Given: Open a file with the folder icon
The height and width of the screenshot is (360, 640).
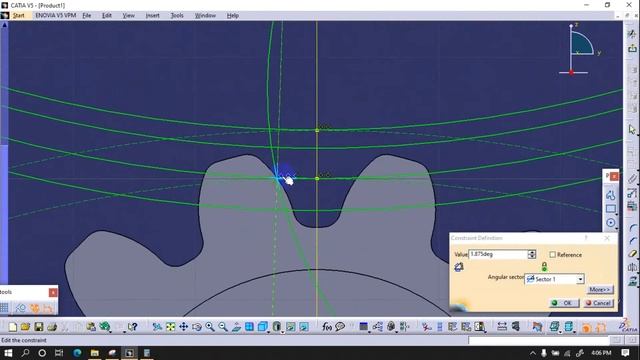Looking at the screenshot, I should (25, 327).
